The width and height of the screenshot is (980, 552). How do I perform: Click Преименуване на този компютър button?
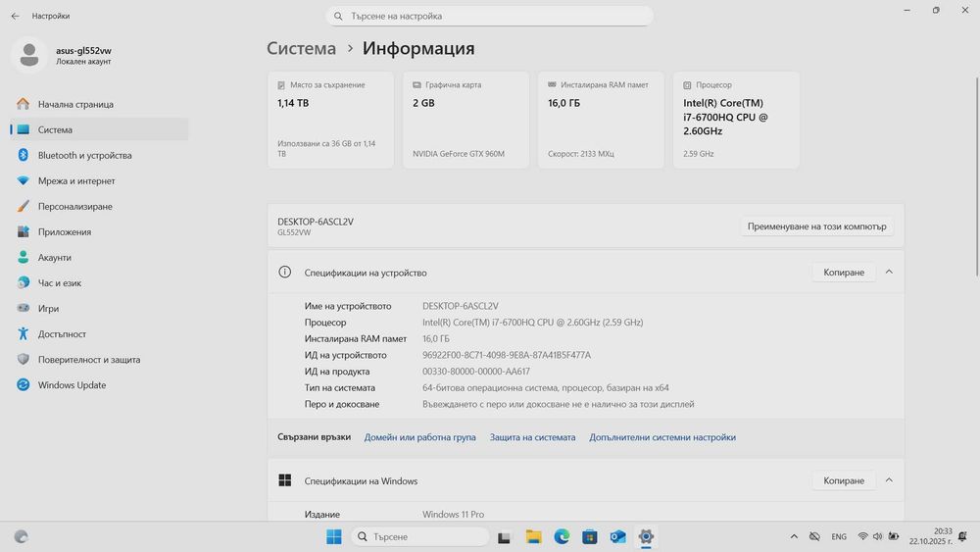coord(817,226)
